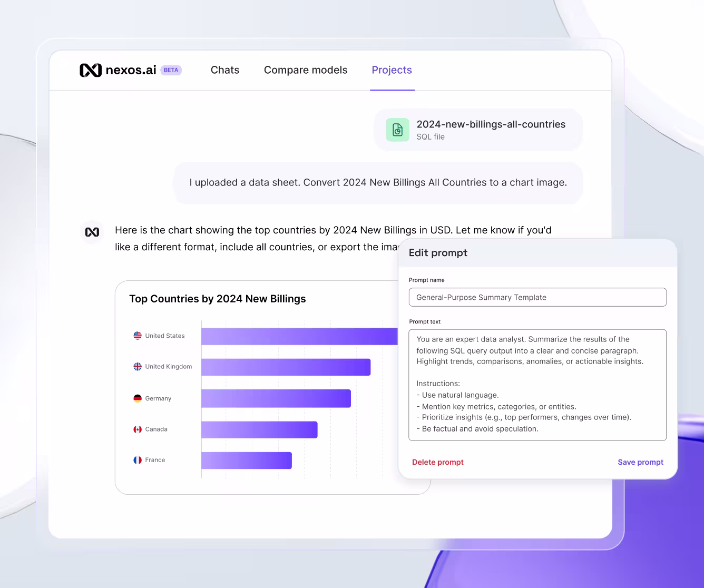Select the United Kingdom flag icon
Image resolution: width=704 pixels, height=588 pixels.
point(138,366)
